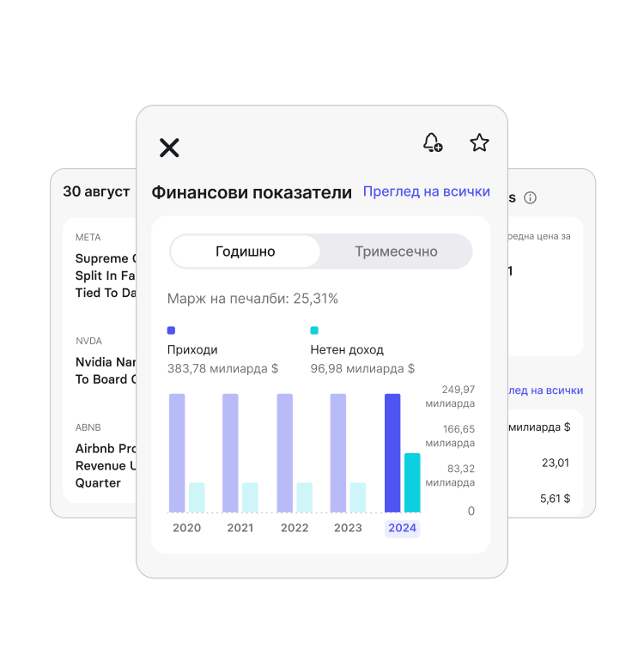Viewport: 644px width, 666px height.
Task: Click the 2024 net income bar
Action: click(x=412, y=482)
